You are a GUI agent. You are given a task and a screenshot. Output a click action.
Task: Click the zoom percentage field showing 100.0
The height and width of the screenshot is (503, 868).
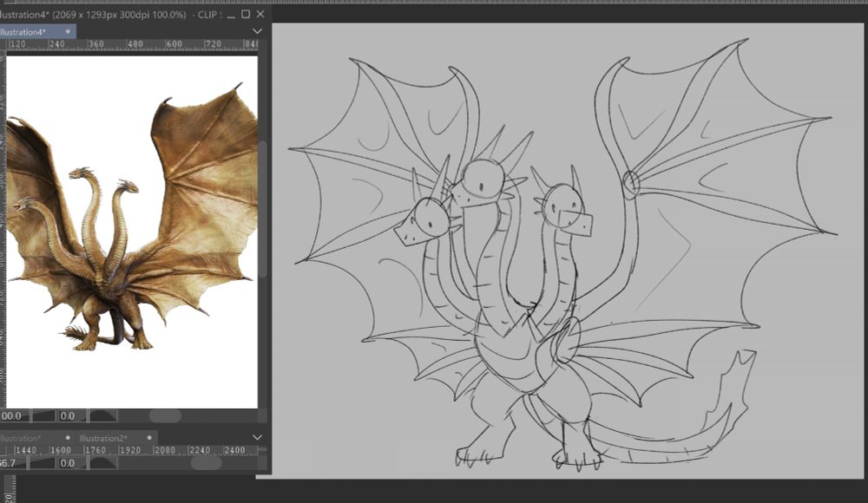point(12,415)
